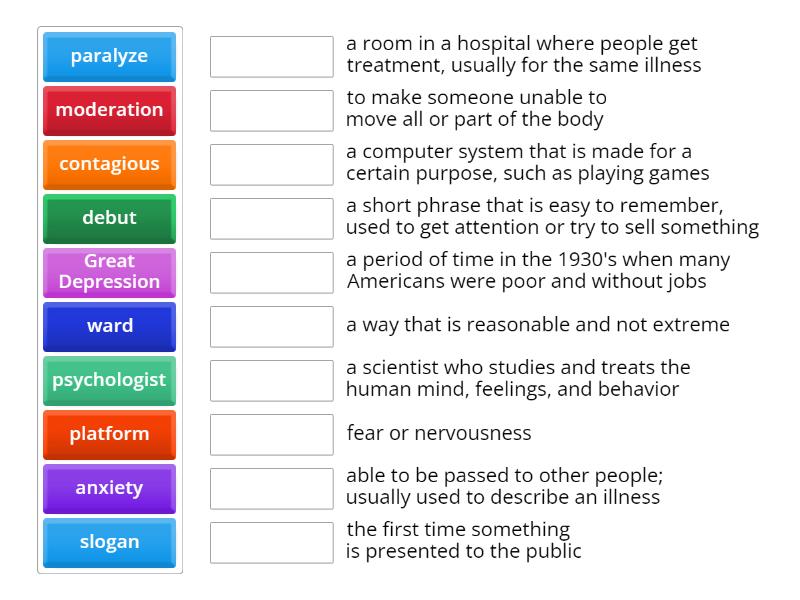Click answer box for 1930's period definition
The width and height of the screenshot is (800, 600).
click(272, 273)
